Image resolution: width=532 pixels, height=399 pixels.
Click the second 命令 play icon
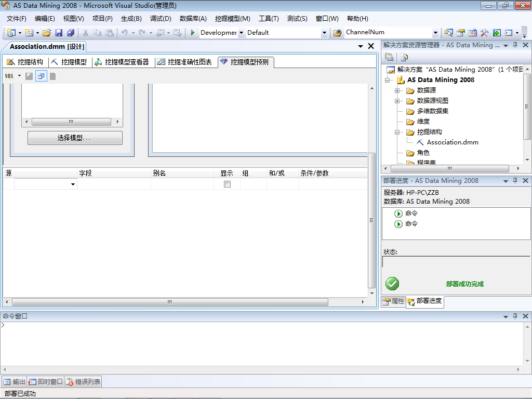pyautogui.click(x=398, y=224)
